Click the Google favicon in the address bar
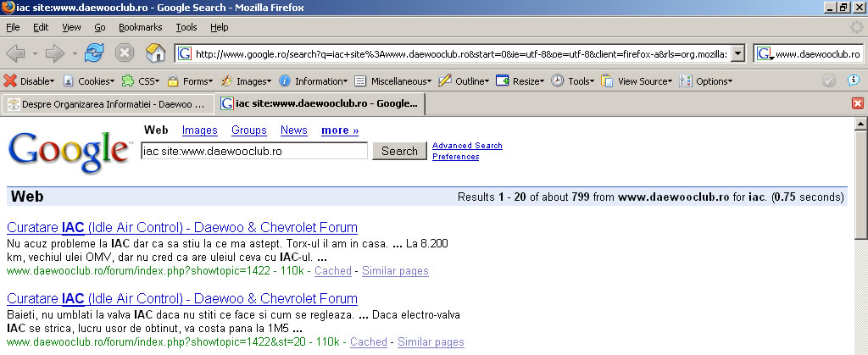868x355 pixels. coord(185,53)
